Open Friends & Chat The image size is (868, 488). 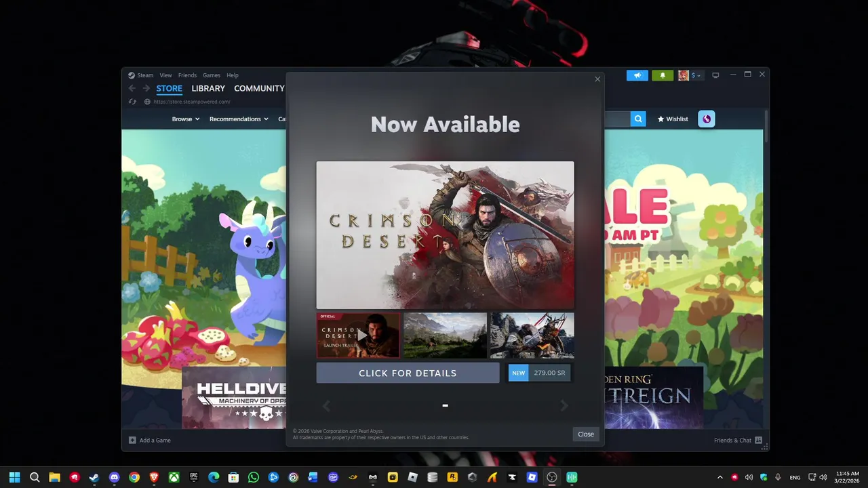738,441
